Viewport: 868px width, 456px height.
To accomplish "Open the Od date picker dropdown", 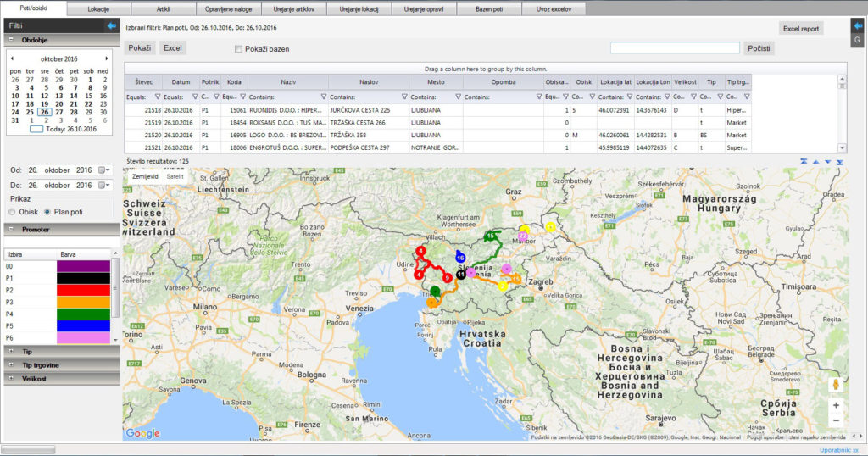I will click(x=104, y=170).
